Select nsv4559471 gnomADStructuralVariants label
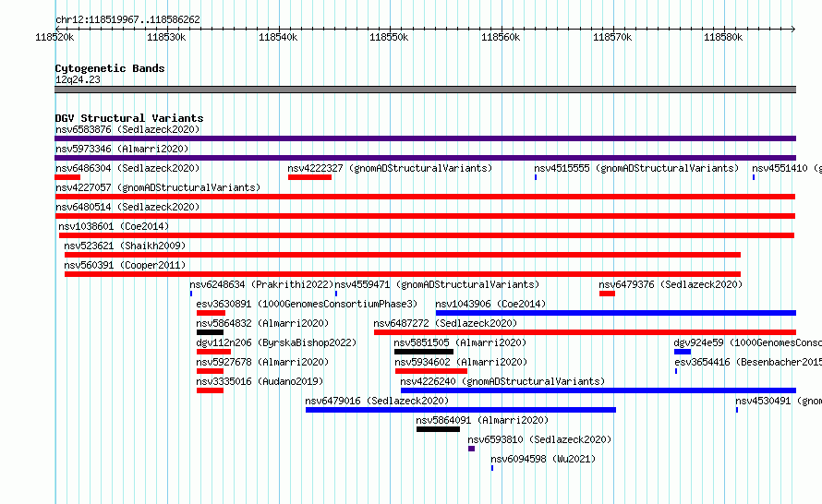 click(437, 284)
